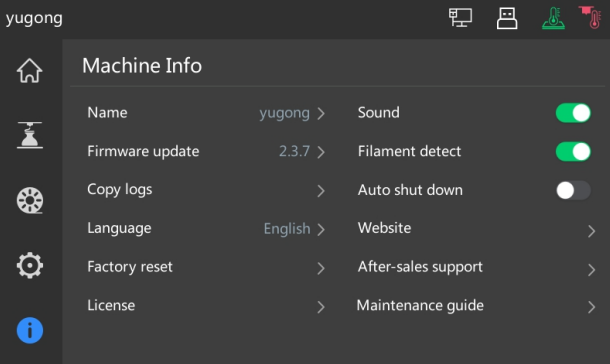Tap the network computer icon in top bar
Screen dimensions: 610x364
(x=460, y=18)
